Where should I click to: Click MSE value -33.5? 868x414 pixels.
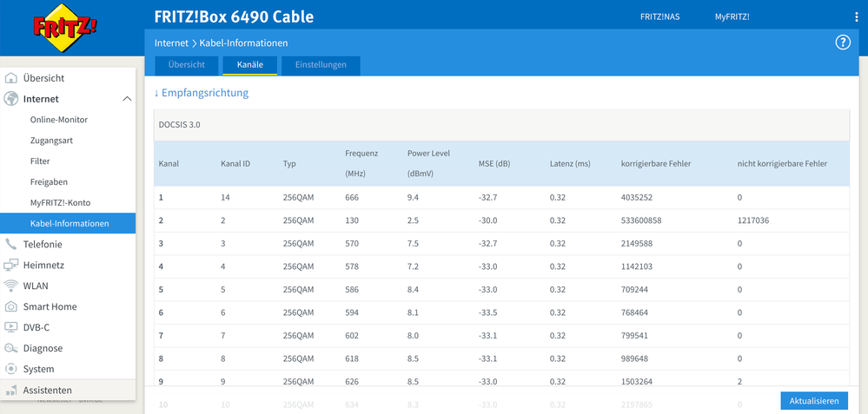point(487,312)
